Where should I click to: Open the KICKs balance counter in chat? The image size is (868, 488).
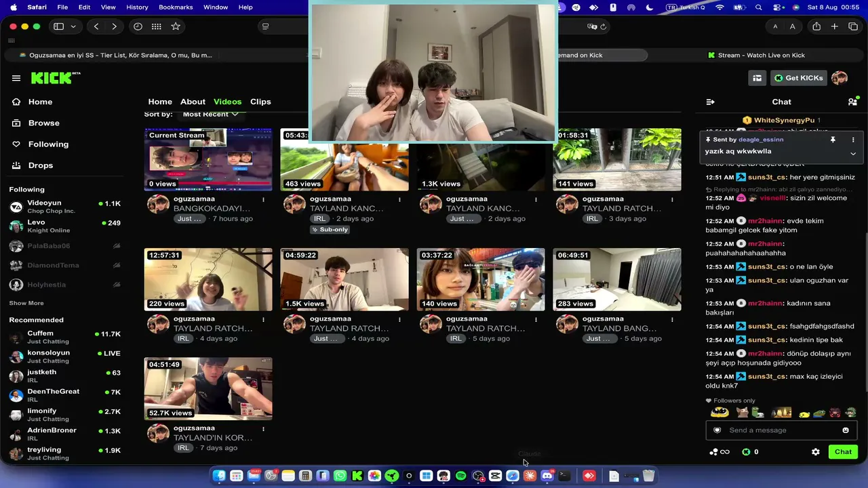coord(750,452)
